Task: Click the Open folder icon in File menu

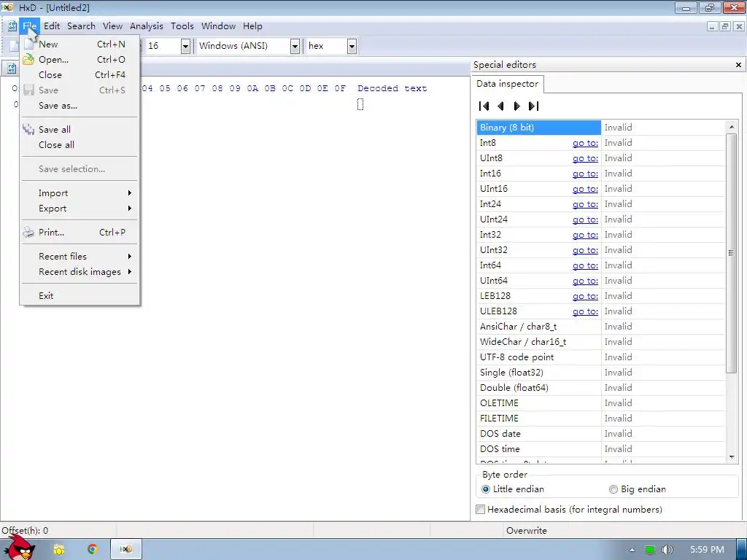Action: click(28, 60)
